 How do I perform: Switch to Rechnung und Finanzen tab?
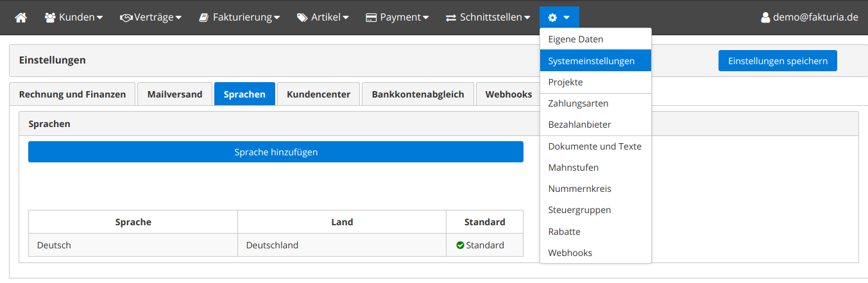[72, 94]
